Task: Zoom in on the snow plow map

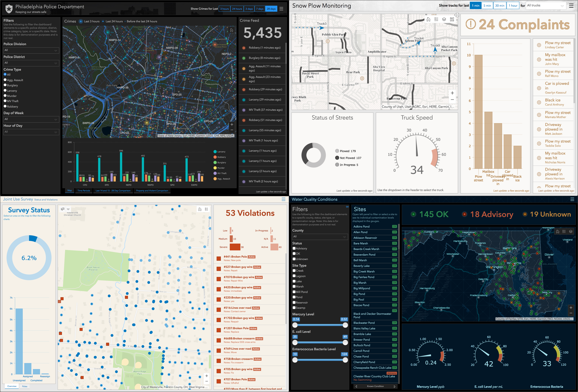Action: 452,93
